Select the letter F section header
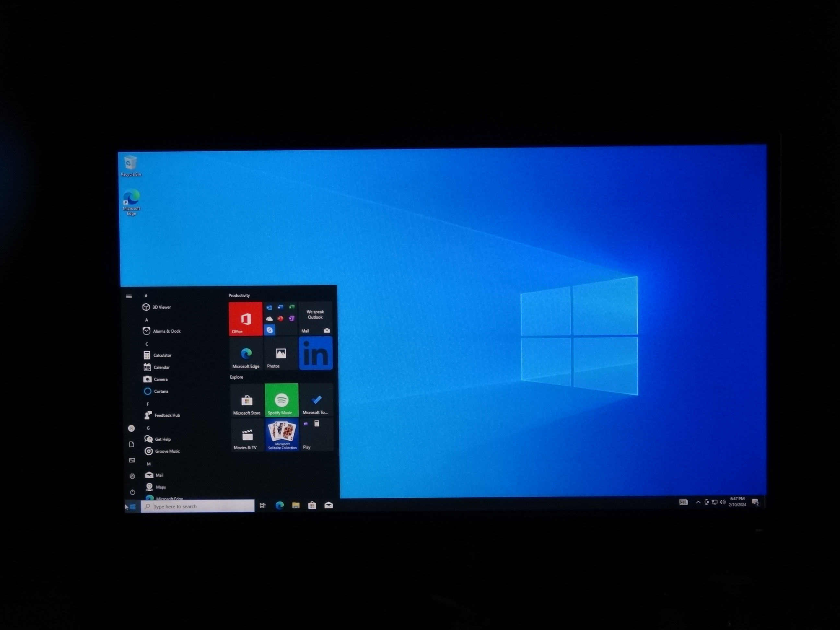Screen dimensions: 840x630 148,404
